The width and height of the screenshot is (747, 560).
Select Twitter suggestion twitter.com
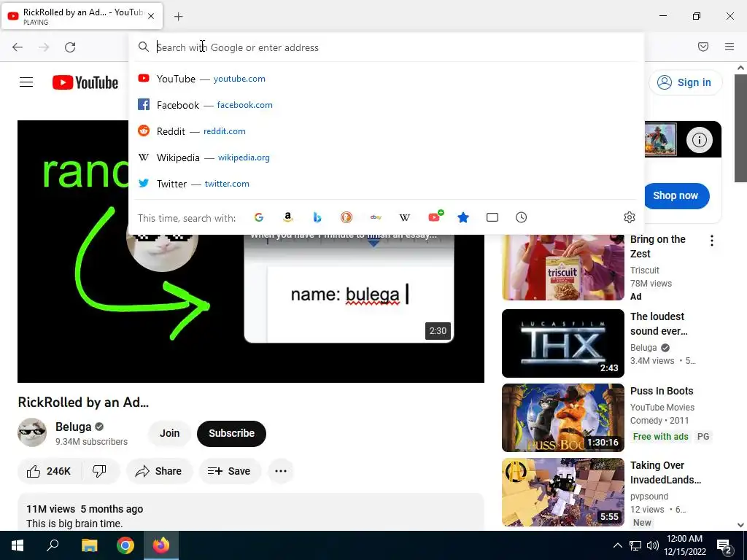pos(386,183)
